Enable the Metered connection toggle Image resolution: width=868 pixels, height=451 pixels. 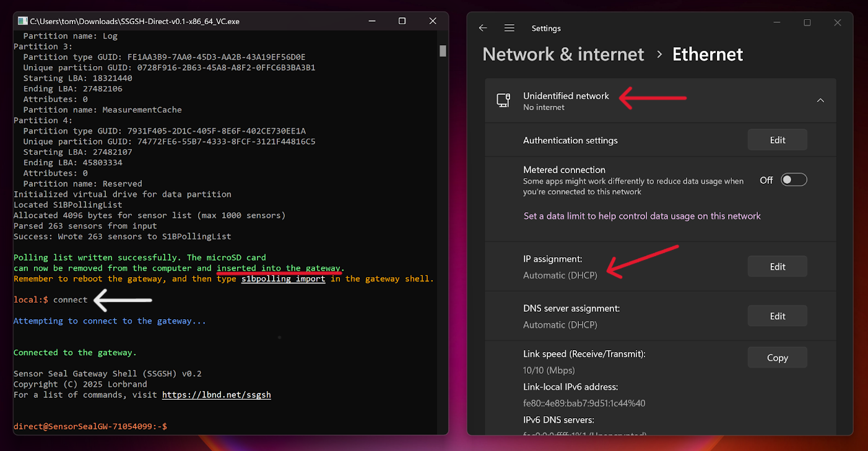click(x=794, y=179)
